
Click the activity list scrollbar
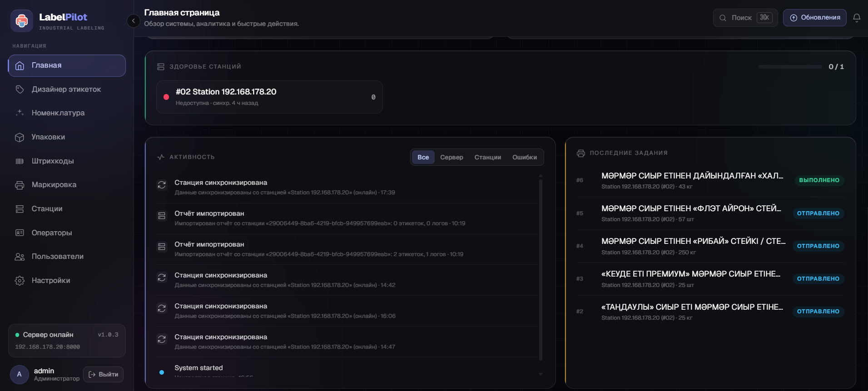point(541,270)
